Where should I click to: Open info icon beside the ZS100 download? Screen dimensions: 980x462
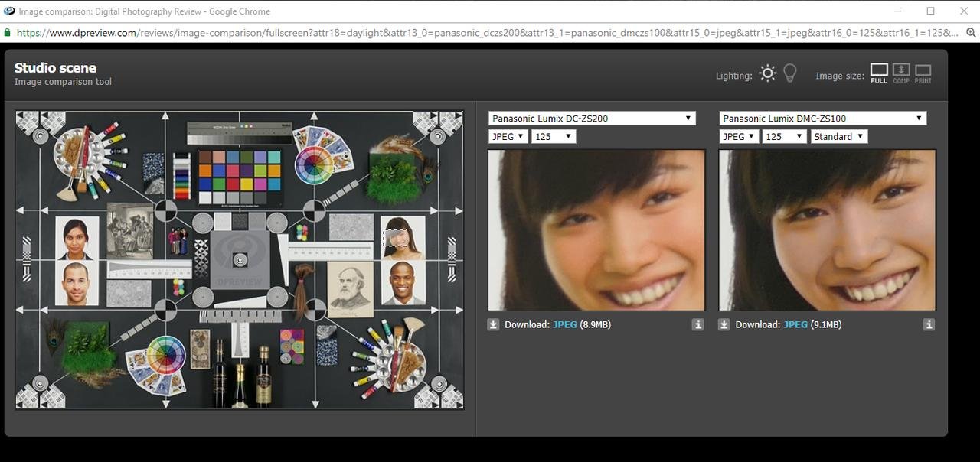point(929,324)
